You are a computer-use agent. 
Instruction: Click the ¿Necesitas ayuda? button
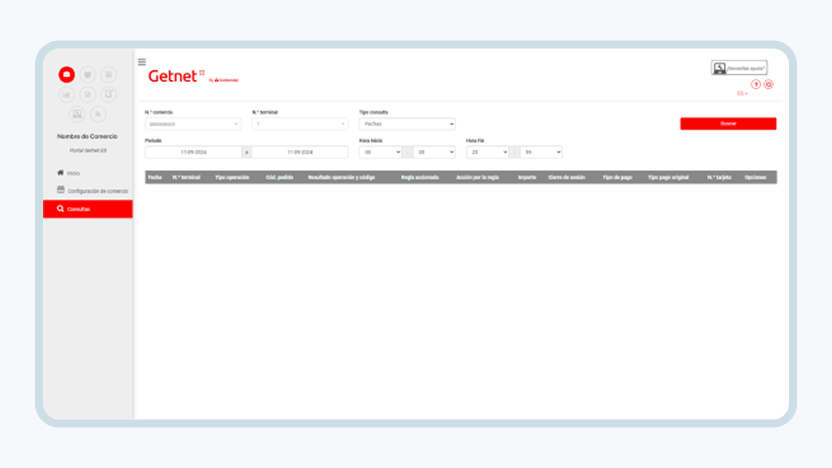[739, 68]
